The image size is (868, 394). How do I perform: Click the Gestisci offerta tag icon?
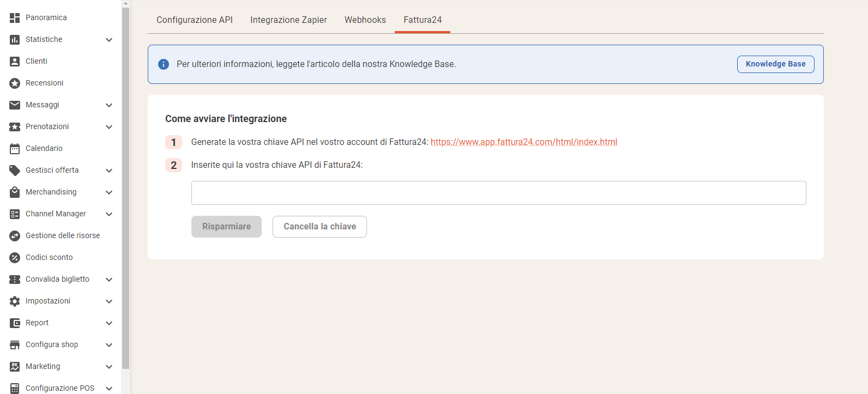click(15, 171)
